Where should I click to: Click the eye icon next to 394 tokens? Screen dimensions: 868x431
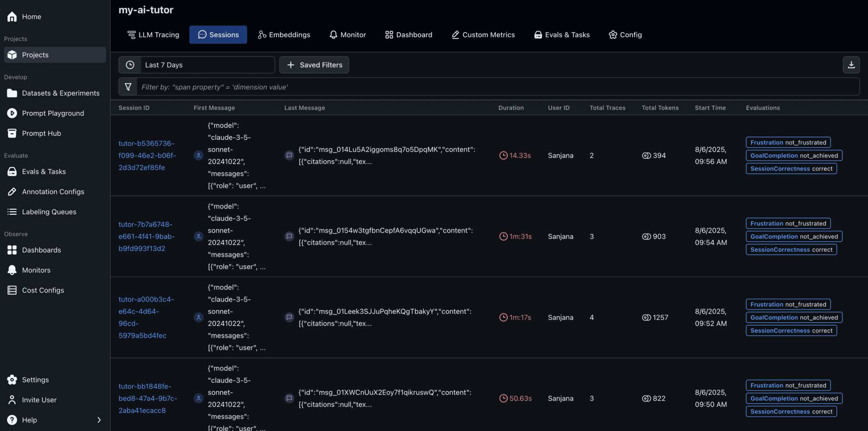[x=646, y=155]
